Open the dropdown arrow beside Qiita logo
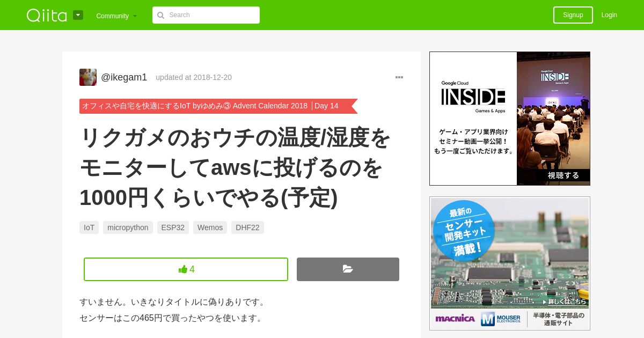 pyautogui.click(x=78, y=15)
